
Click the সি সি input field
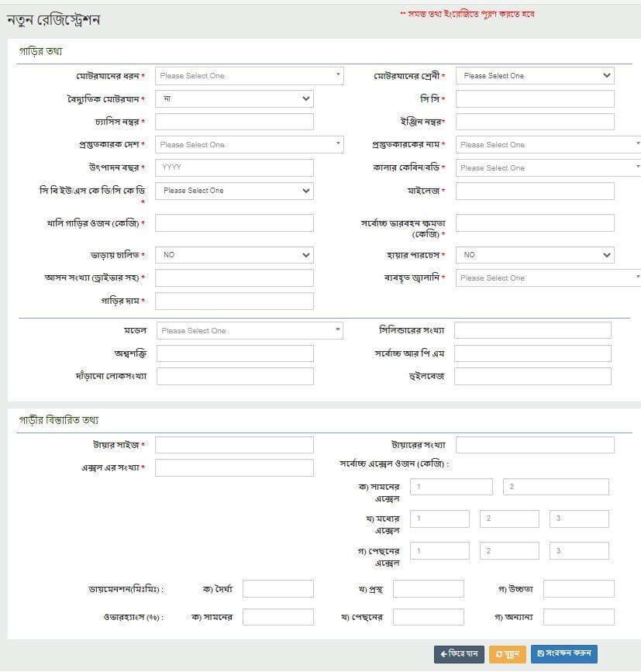click(x=535, y=99)
